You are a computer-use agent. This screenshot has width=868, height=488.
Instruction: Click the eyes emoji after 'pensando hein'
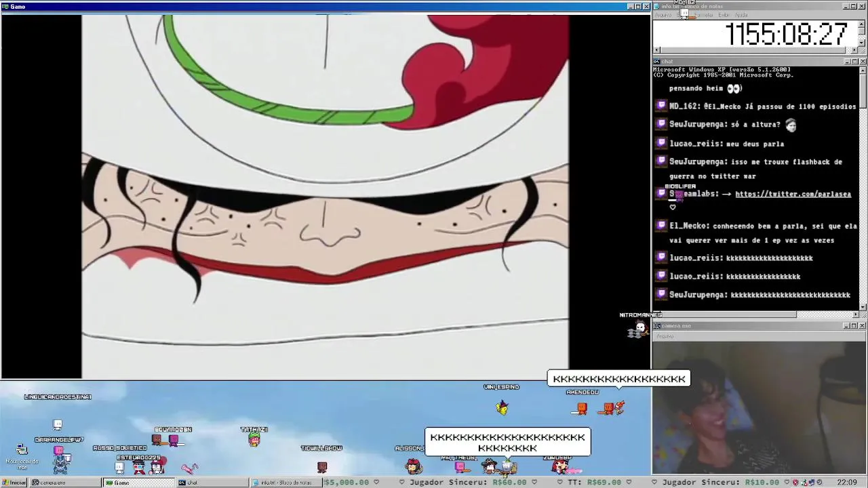pos(734,88)
